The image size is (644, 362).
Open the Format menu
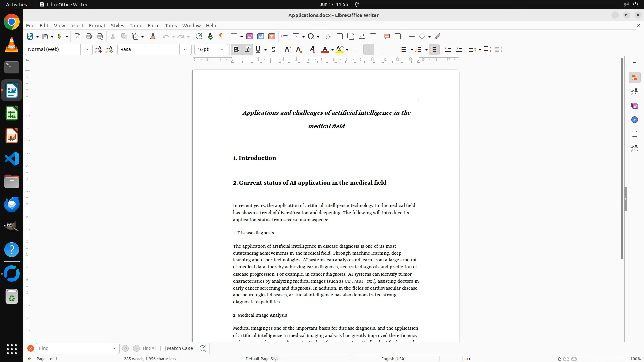[97, 26]
